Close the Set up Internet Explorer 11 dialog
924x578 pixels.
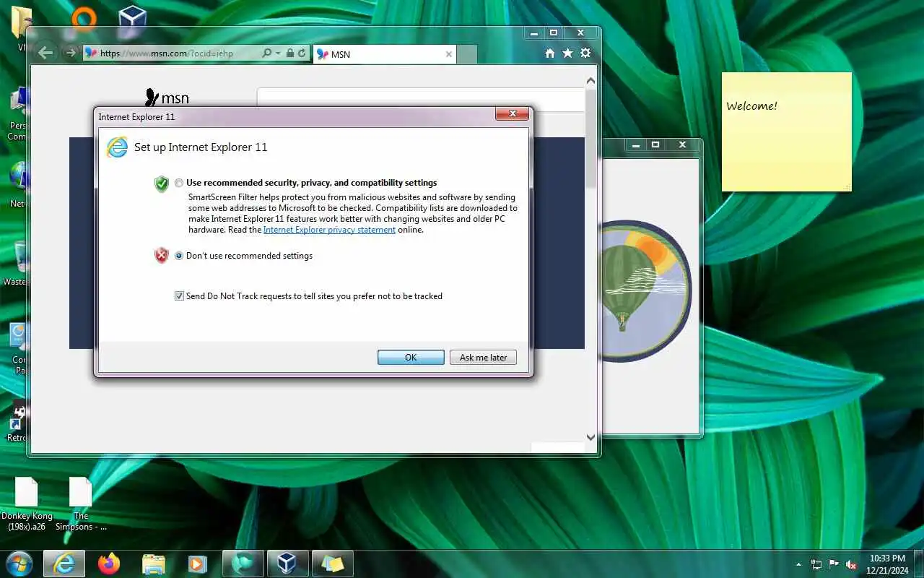coord(513,114)
